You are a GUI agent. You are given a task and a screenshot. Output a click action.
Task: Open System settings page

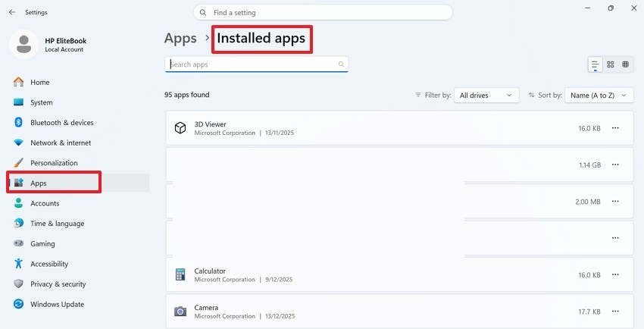point(78,102)
